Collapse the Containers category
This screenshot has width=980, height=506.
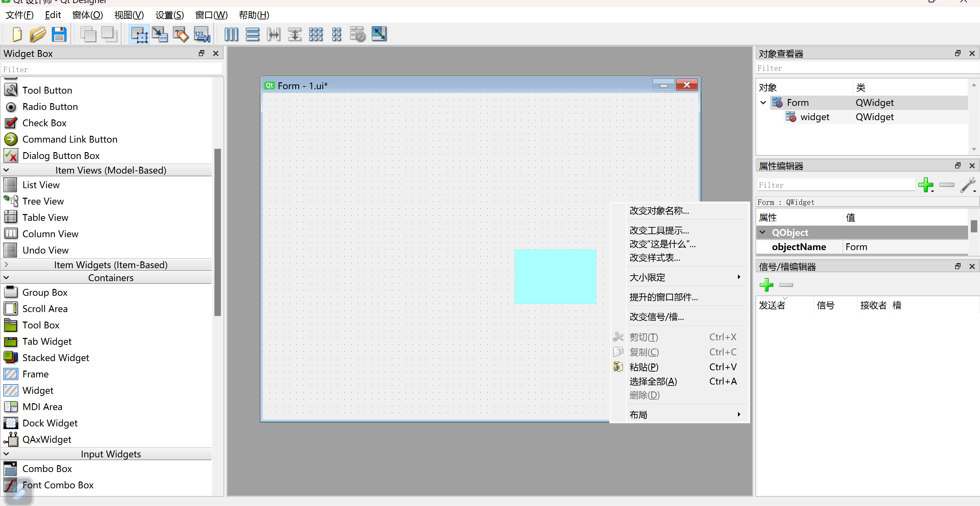(x=6, y=278)
